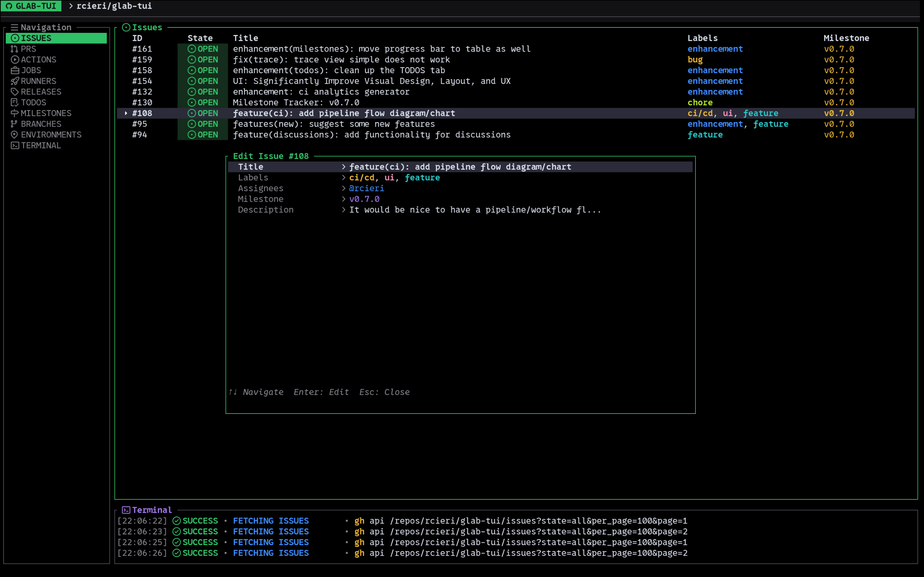This screenshot has width=924, height=577.
Task: Click the Actions play icon in sidebar
Action: point(15,60)
